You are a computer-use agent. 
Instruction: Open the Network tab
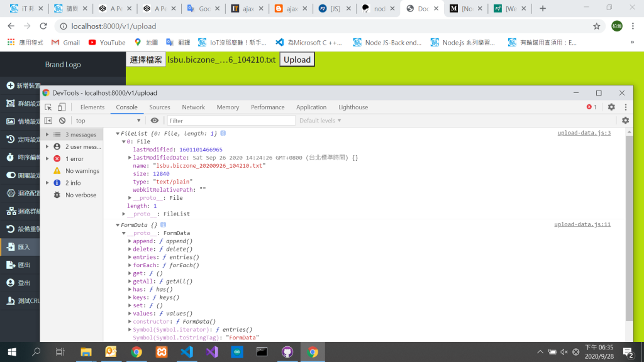pyautogui.click(x=193, y=107)
